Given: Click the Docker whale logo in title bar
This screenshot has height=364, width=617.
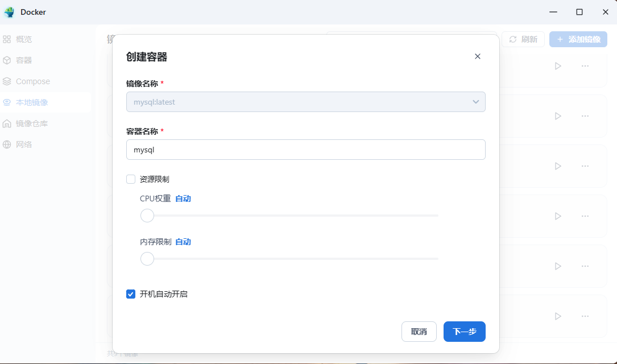Looking at the screenshot, I should (9, 11).
